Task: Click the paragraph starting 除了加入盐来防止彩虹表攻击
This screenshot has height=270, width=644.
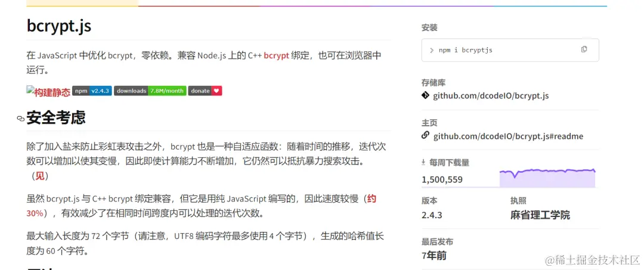Action: click(206, 162)
